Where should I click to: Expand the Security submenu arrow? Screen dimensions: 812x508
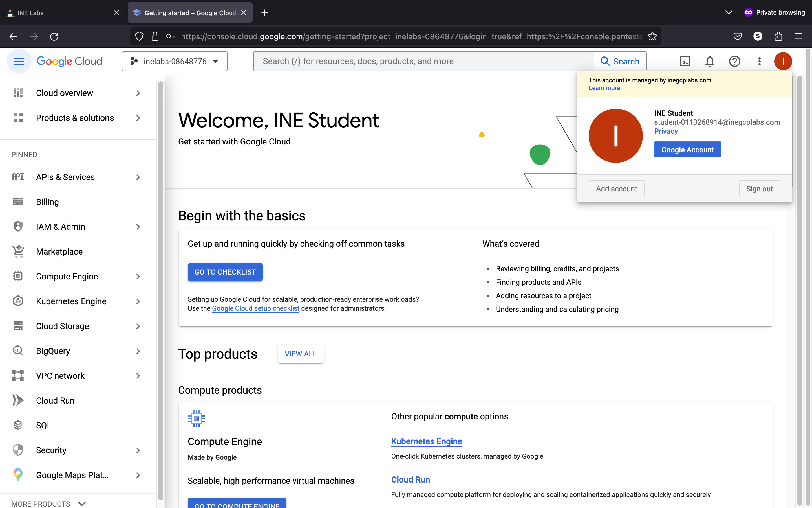pyautogui.click(x=138, y=450)
